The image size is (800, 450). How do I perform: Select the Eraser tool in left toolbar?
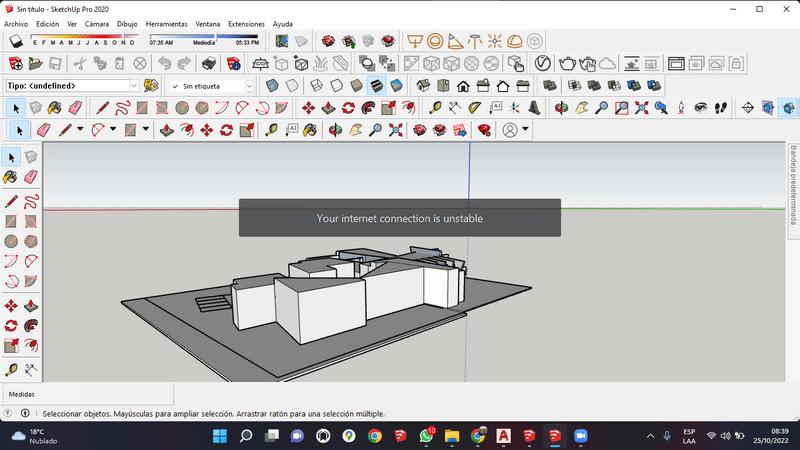(30, 177)
